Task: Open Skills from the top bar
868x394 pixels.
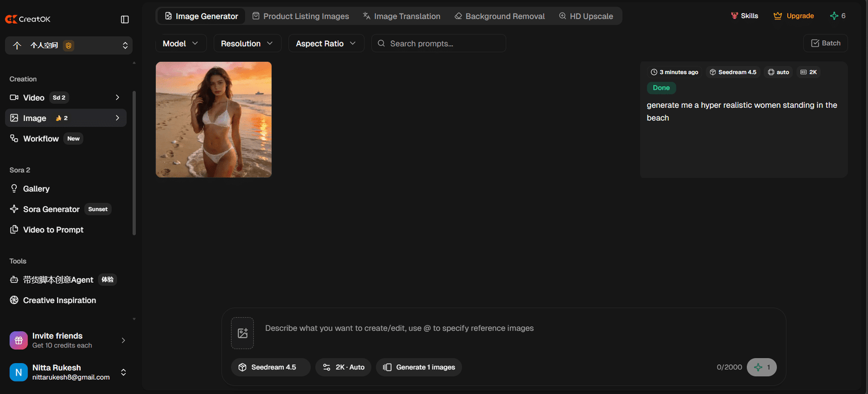Action: [744, 16]
